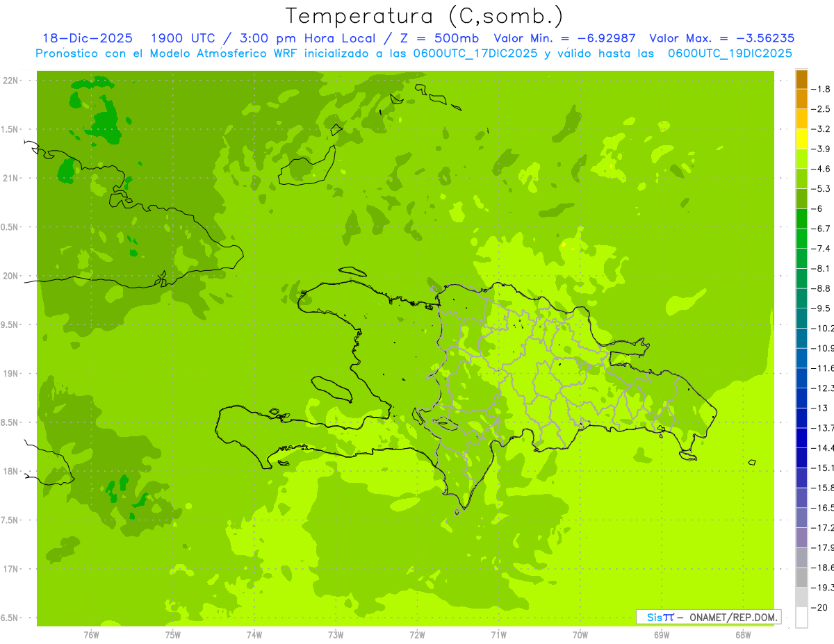This screenshot has height=644, width=834.
Task: Click the 22N latitude tick label
Action: pyautogui.click(x=10, y=81)
